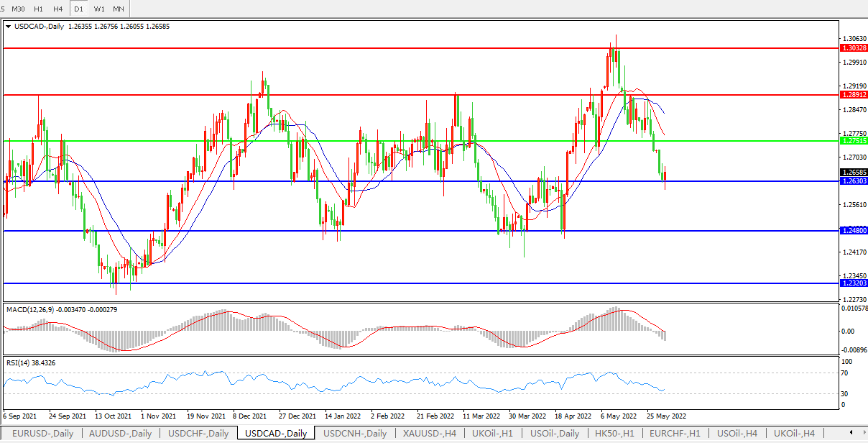Change chart period to W1

99,9
